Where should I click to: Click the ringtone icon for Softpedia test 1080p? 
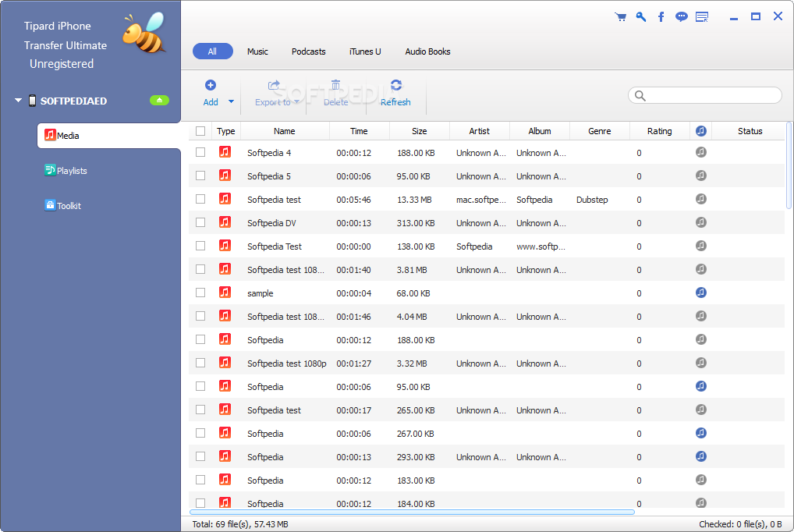point(701,363)
